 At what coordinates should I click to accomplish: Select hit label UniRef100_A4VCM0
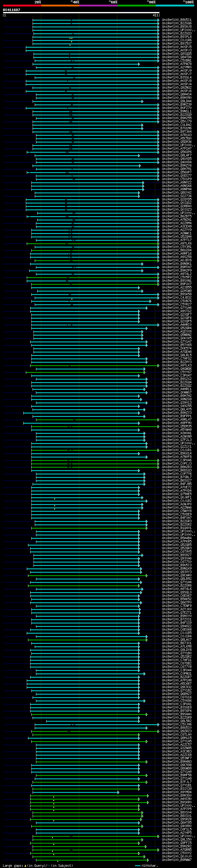(x=177, y=799)
